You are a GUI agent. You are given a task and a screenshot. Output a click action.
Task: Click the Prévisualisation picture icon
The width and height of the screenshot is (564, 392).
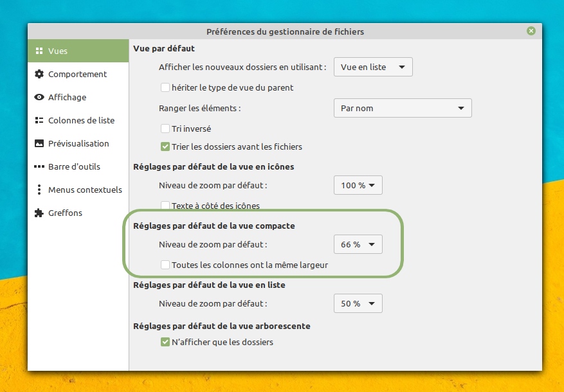[39, 144]
